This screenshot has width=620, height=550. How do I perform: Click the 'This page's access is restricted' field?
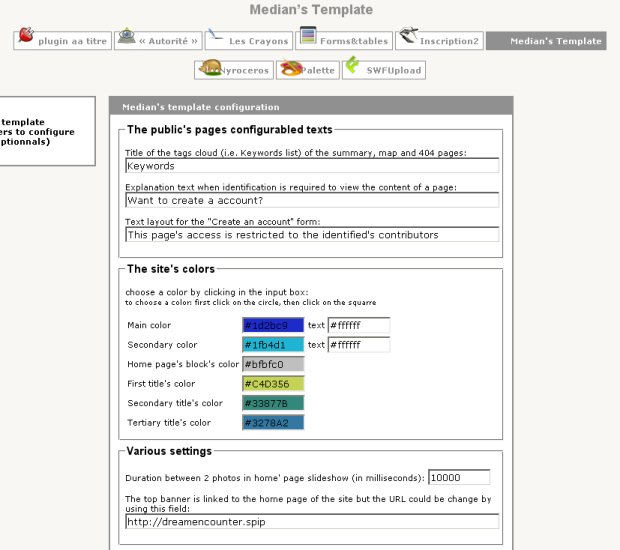[x=312, y=234]
